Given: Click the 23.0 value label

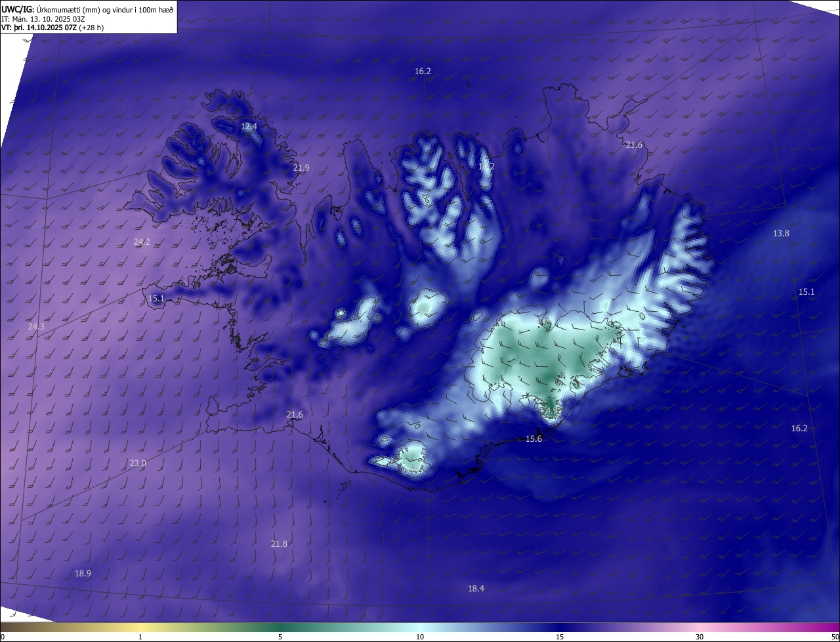Looking at the screenshot, I should [x=138, y=463].
